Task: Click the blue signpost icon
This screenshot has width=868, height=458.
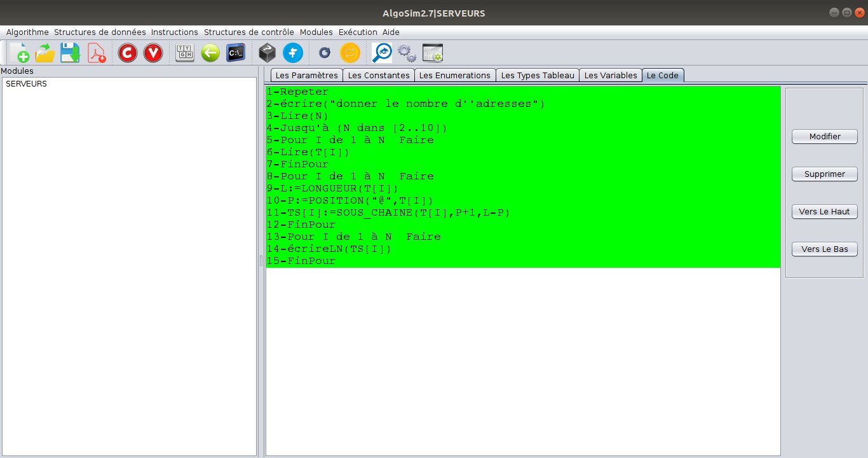Action: click(x=293, y=53)
